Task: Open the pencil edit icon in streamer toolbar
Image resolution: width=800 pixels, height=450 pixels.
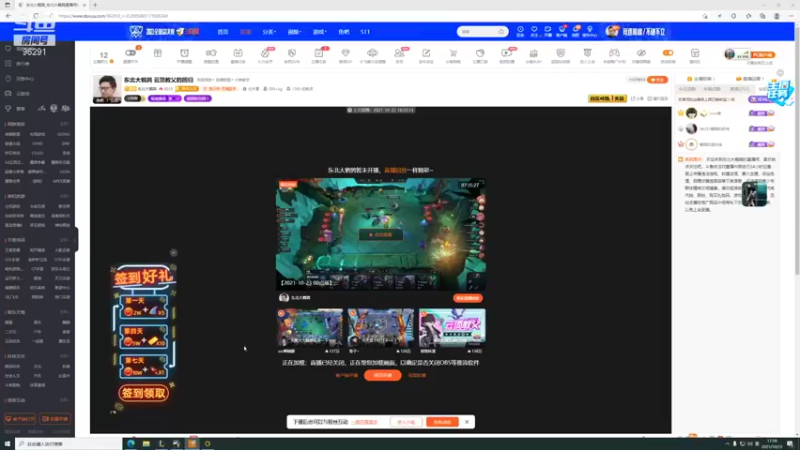Action: (x=426, y=54)
